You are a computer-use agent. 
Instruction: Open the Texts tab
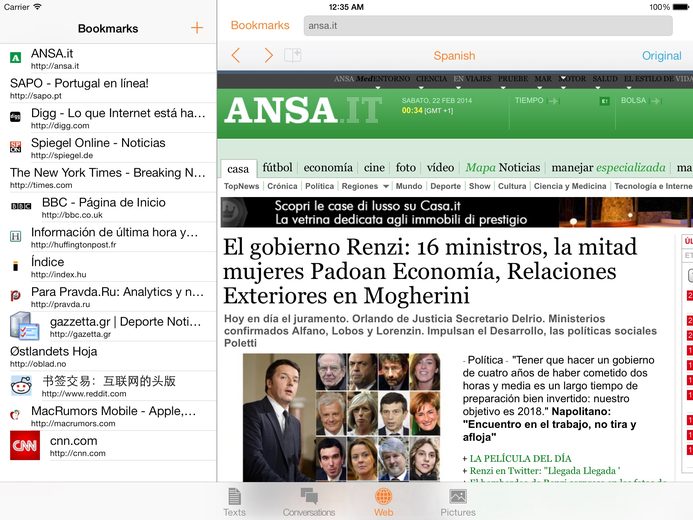point(234,502)
